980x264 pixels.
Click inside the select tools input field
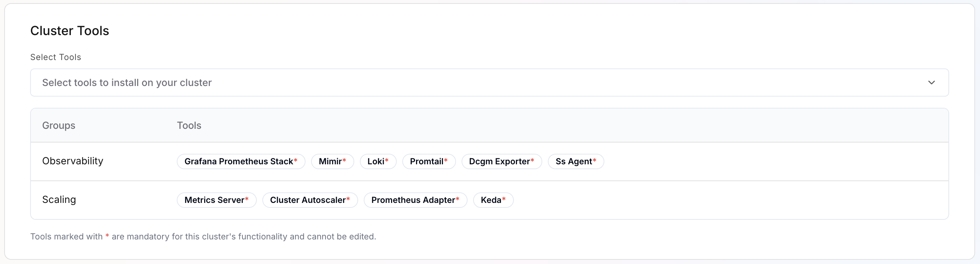click(266, 82)
